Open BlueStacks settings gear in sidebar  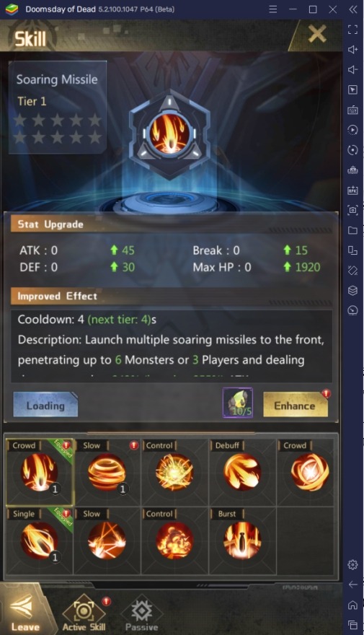coord(352,564)
